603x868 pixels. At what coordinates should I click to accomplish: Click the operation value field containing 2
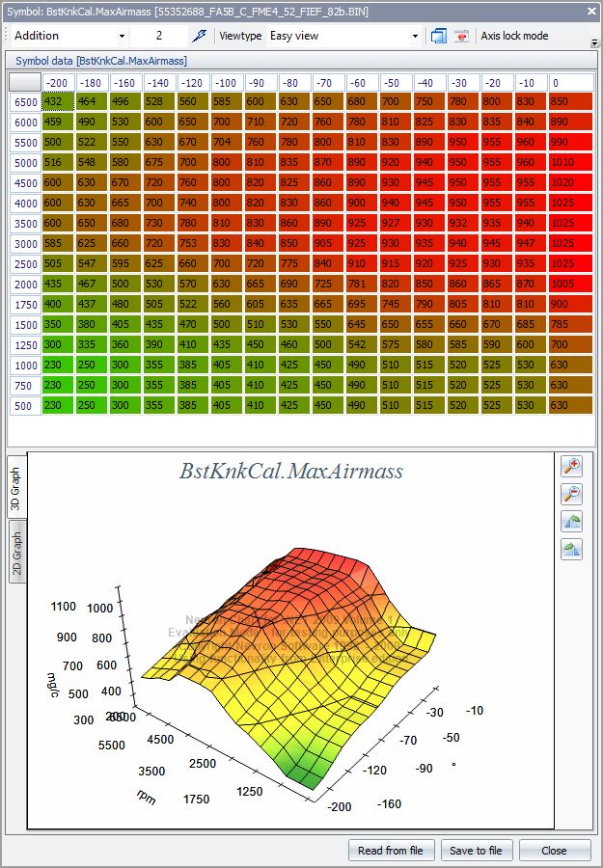[x=159, y=36]
